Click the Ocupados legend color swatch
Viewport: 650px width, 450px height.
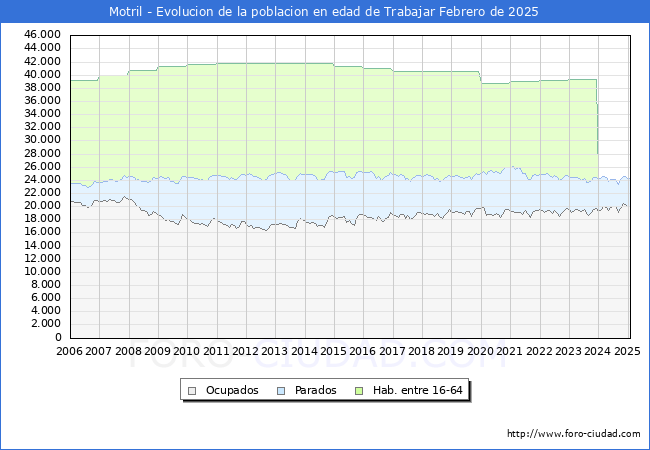pyautogui.click(x=192, y=391)
